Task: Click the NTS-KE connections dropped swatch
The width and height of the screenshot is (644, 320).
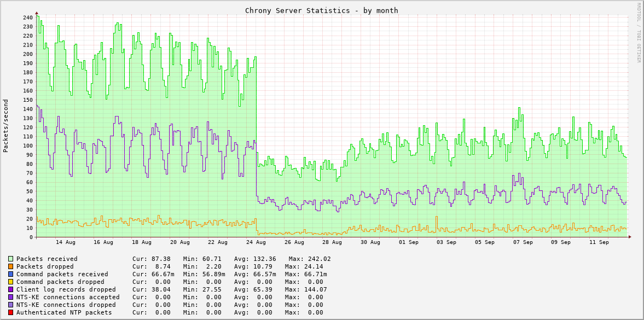Action: tap(11, 305)
